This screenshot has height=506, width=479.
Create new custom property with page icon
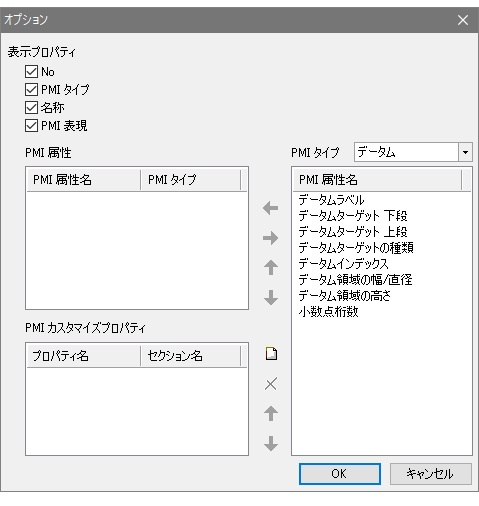point(271,354)
